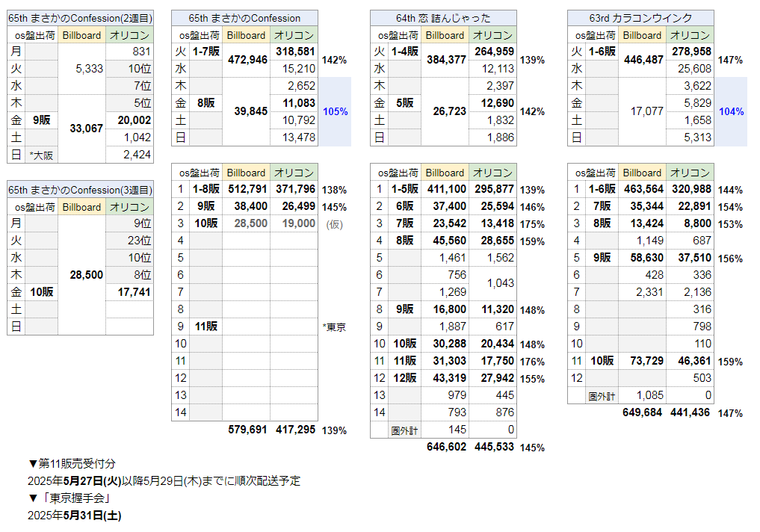Click the 176% ratio
Screen dimensions: 760x532
(x=532, y=362)
